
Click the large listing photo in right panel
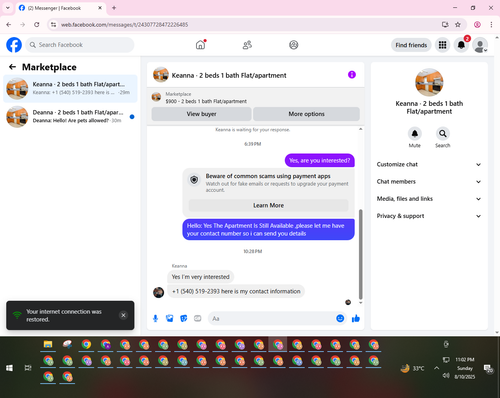[x=429, y=82]
